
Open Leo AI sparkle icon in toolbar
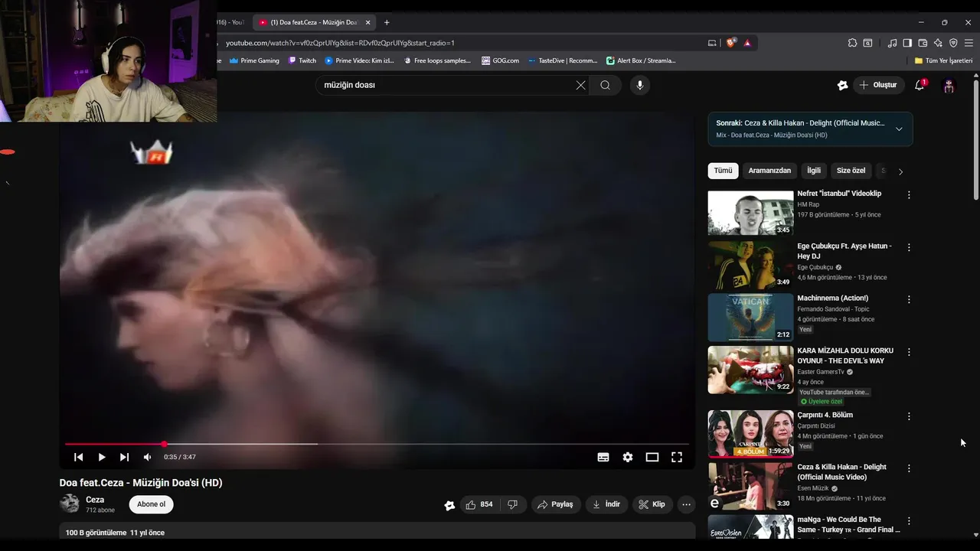click(x=938, y=43)
